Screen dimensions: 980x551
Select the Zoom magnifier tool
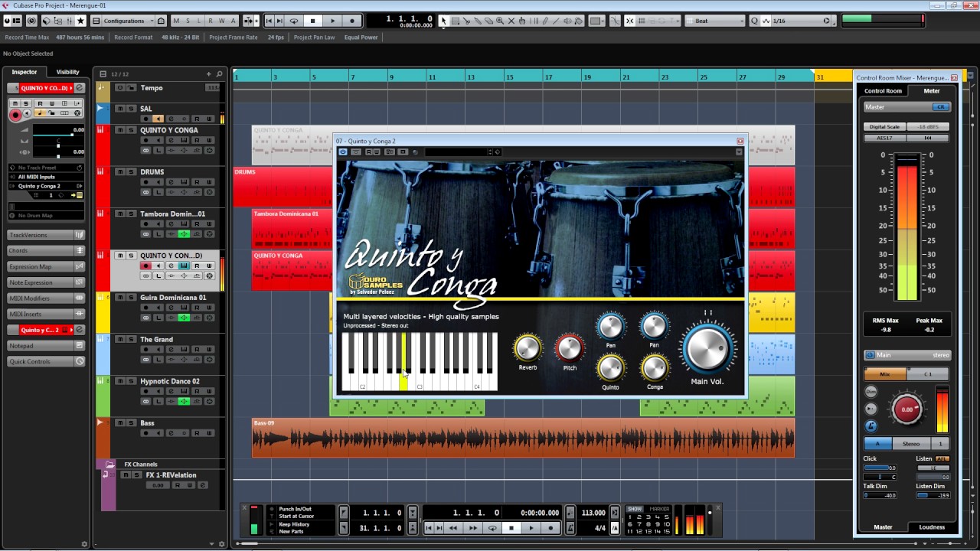pyautogui.click(x=500, y=21)
